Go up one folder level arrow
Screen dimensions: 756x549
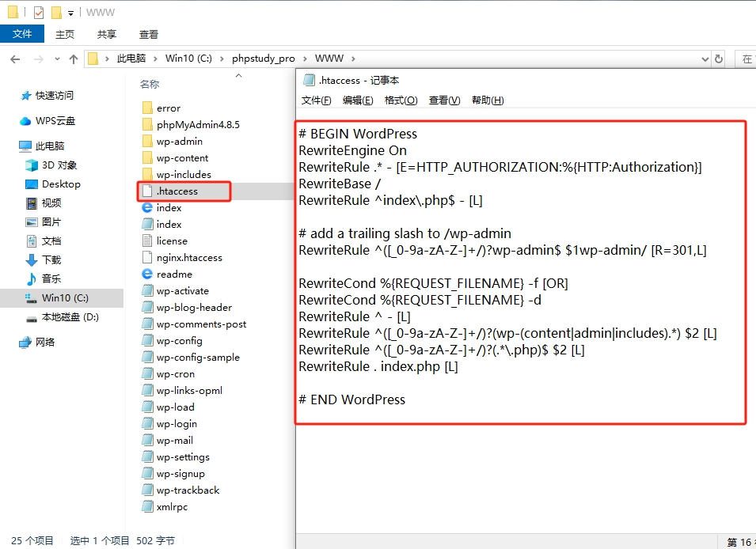pos(74,59)
